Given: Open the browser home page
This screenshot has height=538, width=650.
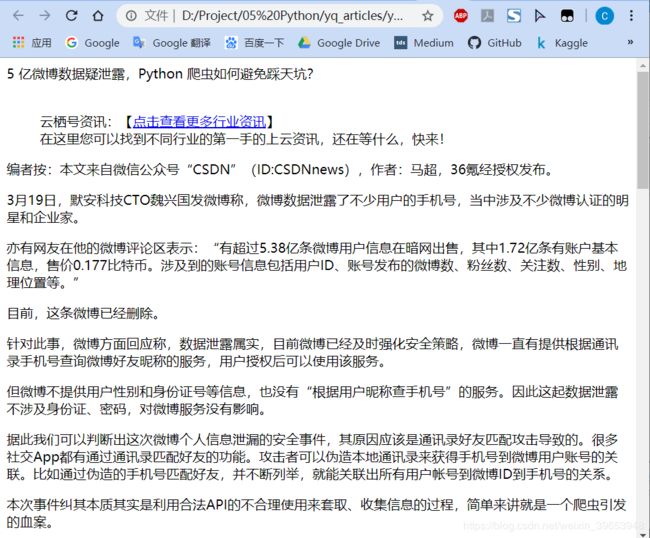Looking at the screenshot, I should tap(98, 16).
